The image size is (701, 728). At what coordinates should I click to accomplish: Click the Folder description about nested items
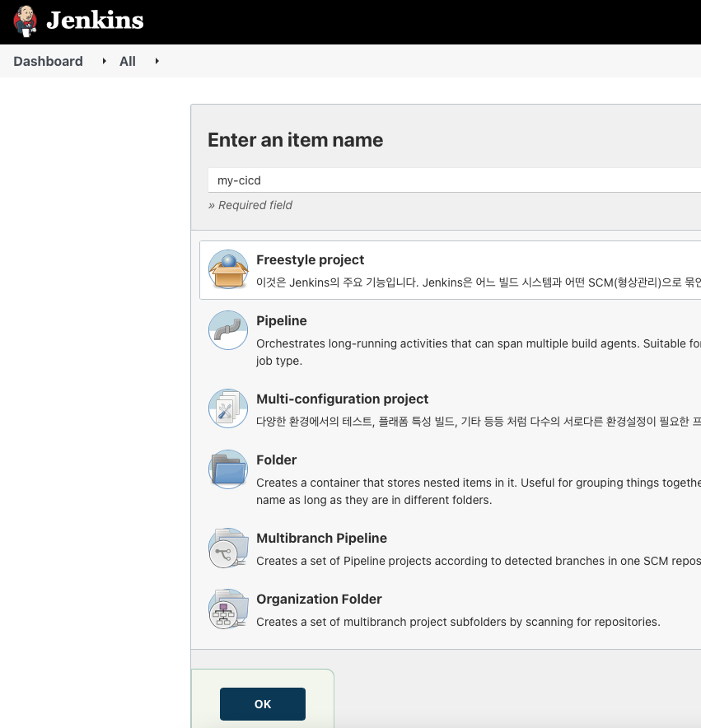click(x=479, y=491)
